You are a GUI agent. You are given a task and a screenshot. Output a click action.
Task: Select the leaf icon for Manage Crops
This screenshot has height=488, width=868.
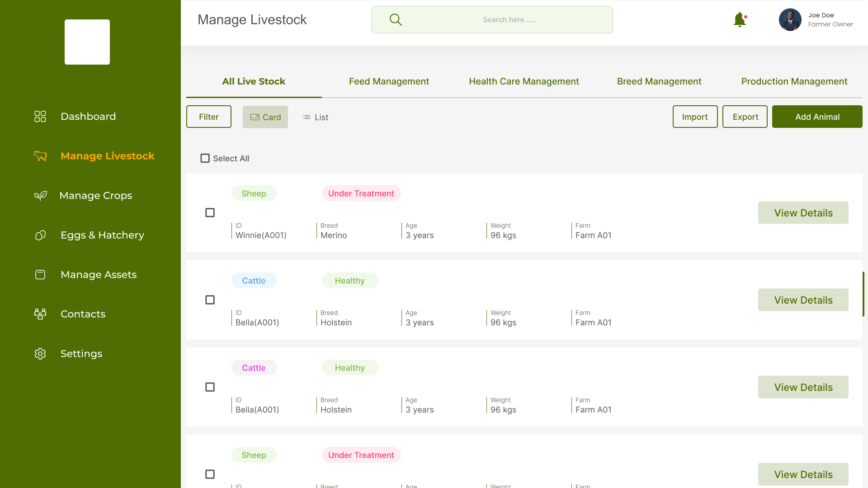point(40,195)
